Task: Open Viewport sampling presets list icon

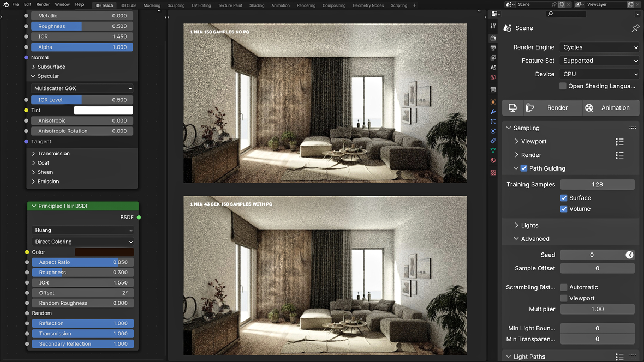Action: tap(619, 142)
